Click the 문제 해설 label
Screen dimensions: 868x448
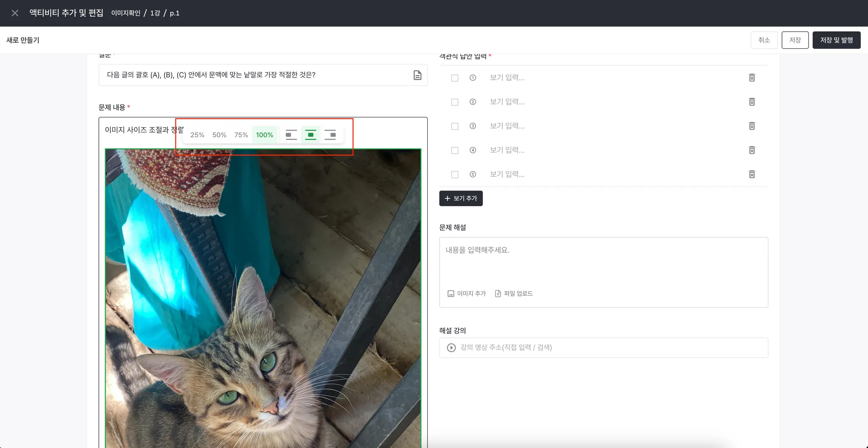point(453,228)
